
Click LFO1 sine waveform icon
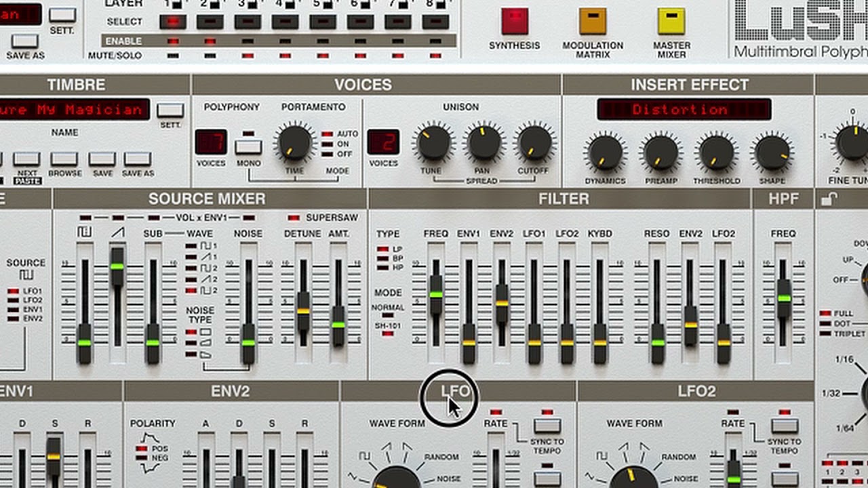(x=353, y=476)
